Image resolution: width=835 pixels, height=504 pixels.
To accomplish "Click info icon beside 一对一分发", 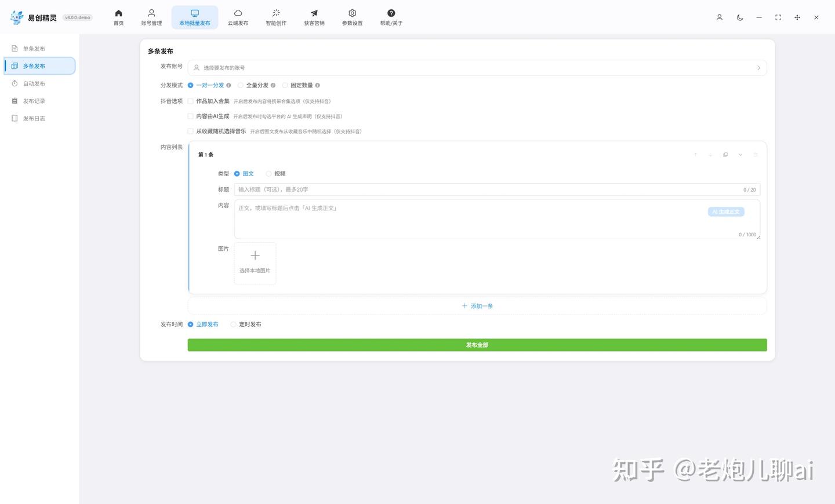I will pos(228,85).
